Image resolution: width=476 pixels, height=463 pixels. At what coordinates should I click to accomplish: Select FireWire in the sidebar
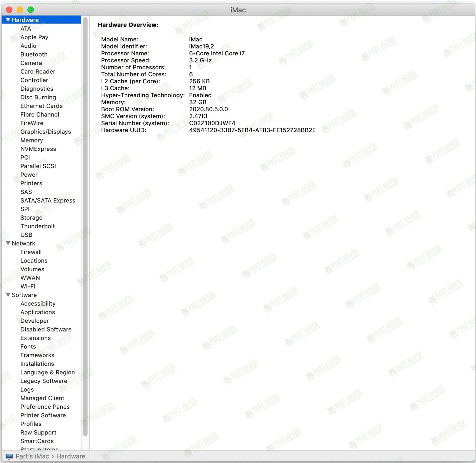(x=32, y=123)
